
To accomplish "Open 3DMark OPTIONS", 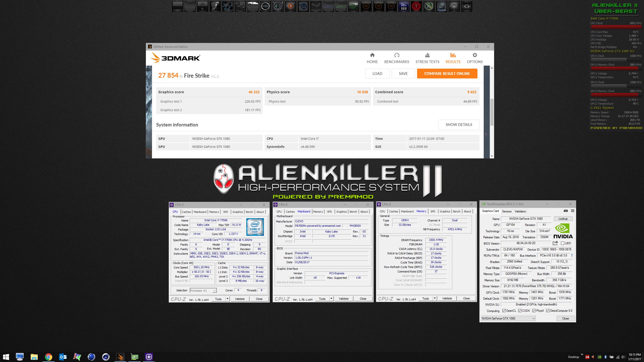I will pyautogui.click(x=475, y=58).
